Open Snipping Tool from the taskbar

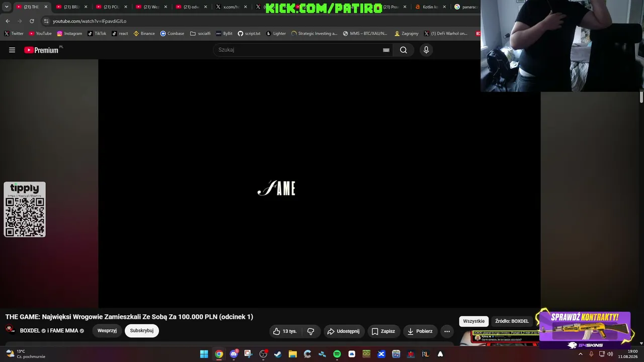point(248,354)
